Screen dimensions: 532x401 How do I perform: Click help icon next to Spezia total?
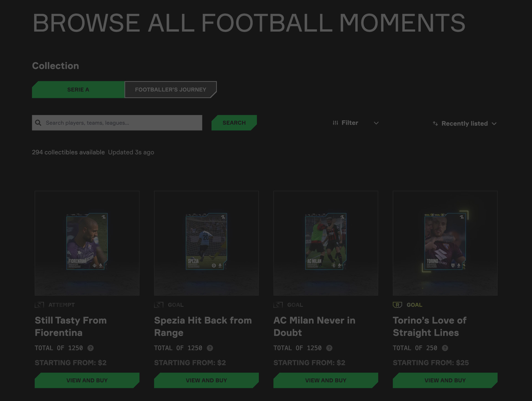click(x=210, y=348)
